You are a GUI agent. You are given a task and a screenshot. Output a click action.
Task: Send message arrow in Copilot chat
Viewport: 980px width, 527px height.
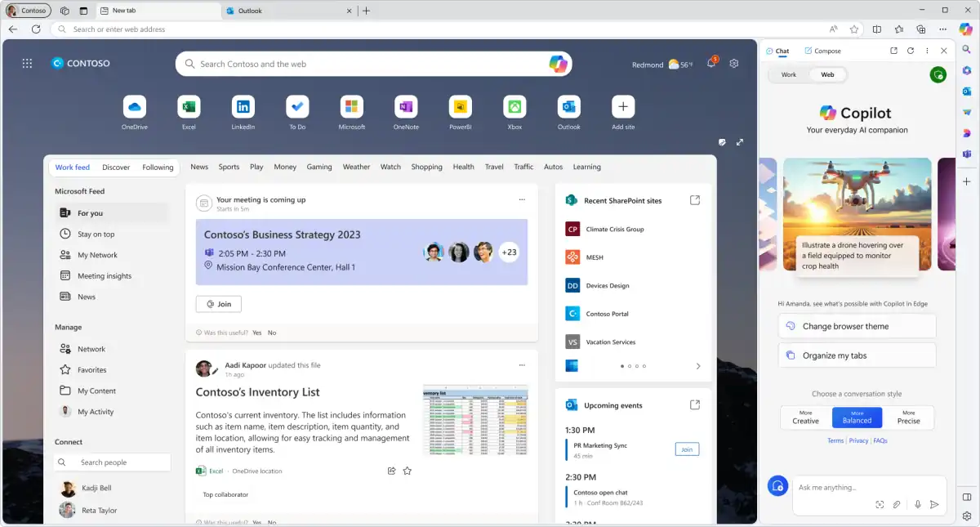point(935,504)
